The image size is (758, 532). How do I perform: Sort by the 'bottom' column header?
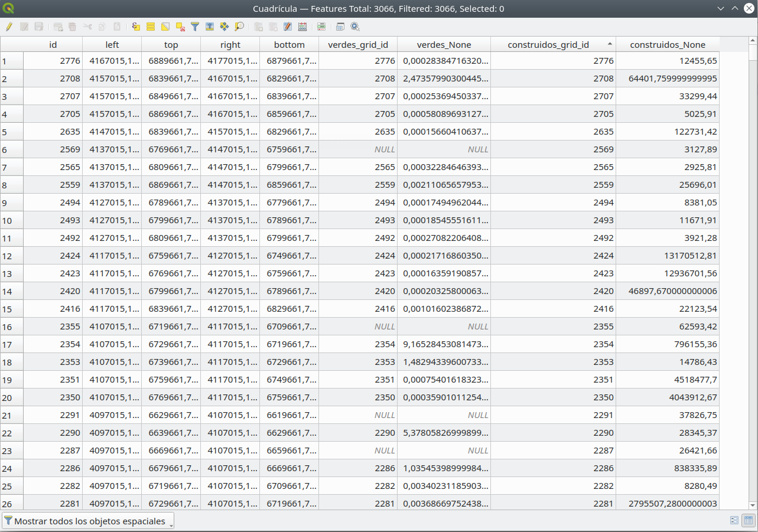(x=289, y=45)
